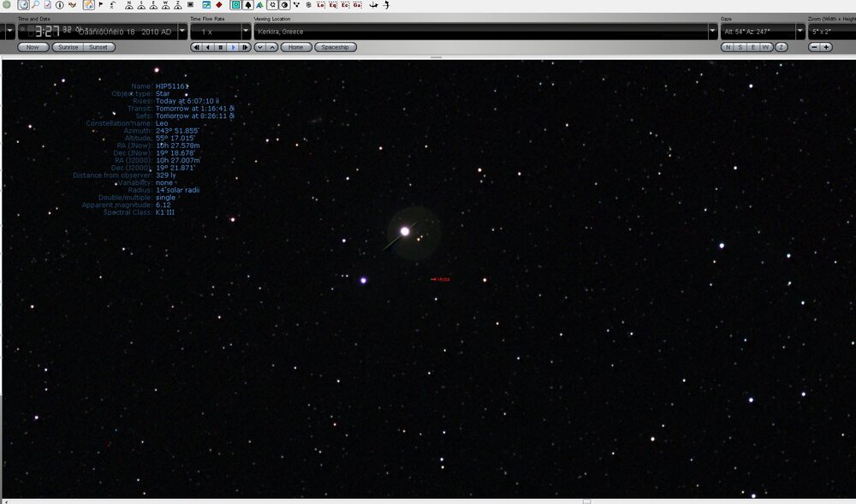Click the Zenith gauge icon labeled Z
The height and width of the screenshot is (504, 856).
[176, 5]
